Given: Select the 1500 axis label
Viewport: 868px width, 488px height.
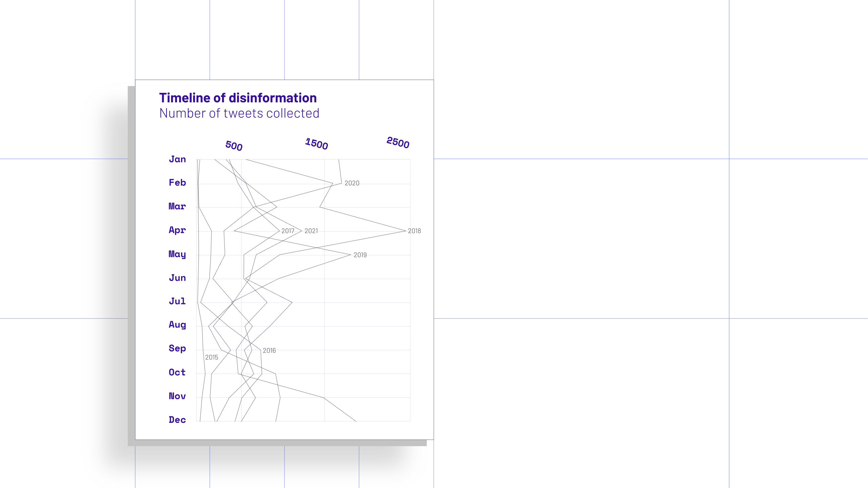Looking at the screenshot, I should pyautogui.click(x=316, y=144).
